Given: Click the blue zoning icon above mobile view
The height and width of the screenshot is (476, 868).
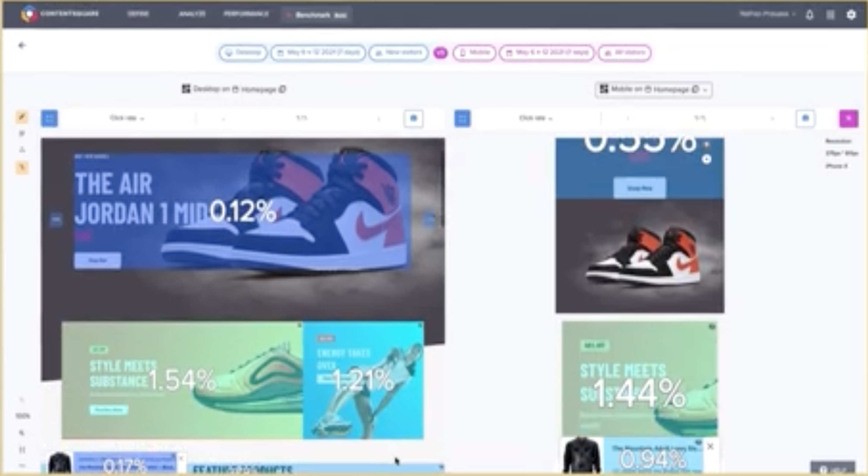Looking at the screenshot, I should coord(462,119).
